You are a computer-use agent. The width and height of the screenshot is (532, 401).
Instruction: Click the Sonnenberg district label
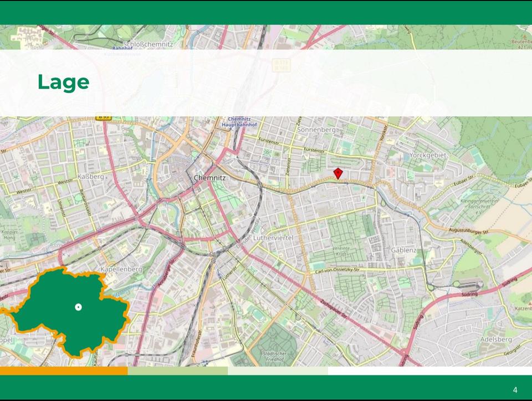[316, 130]
